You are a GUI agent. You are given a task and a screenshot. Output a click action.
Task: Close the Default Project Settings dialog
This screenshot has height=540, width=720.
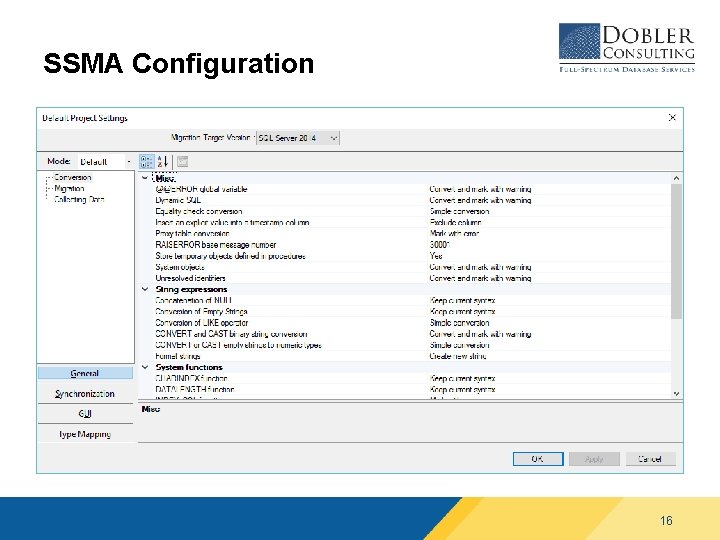tap(672, 118)
